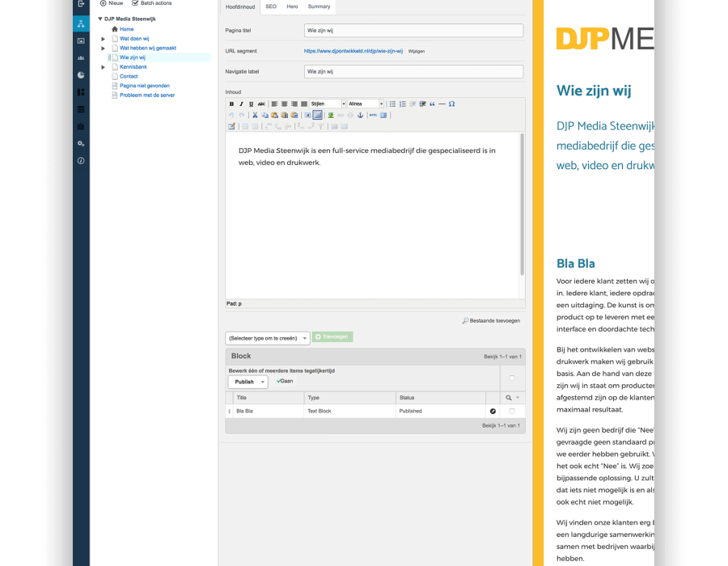Click the content editor vertical scrollbar
This screenshot has width=728, height=566.
pos(522,204)
